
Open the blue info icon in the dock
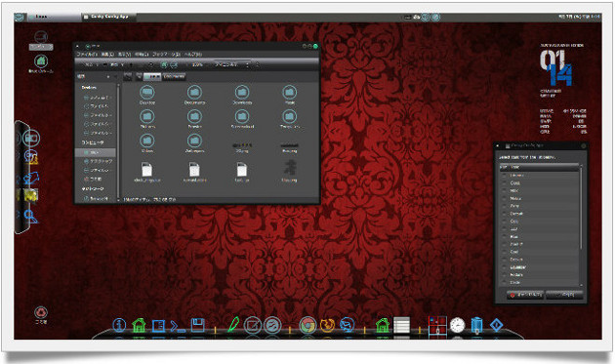(119, 325)
